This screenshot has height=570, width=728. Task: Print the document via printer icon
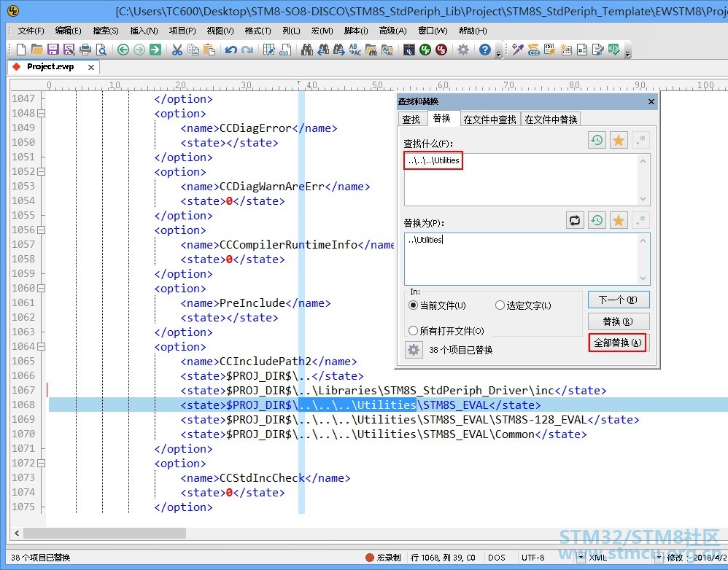[x=85, y=50]
